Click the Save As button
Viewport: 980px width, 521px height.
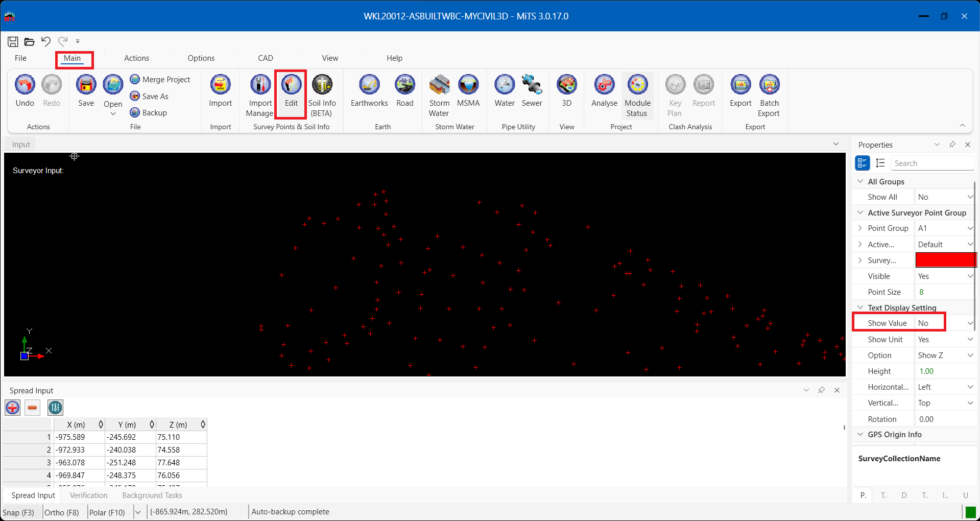[155, 96]
